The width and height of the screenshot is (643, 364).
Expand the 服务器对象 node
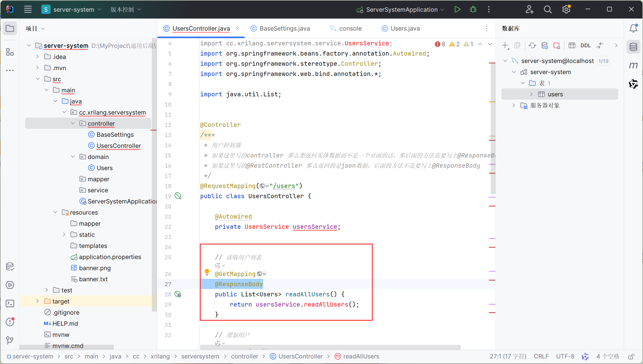click(514, 105)
